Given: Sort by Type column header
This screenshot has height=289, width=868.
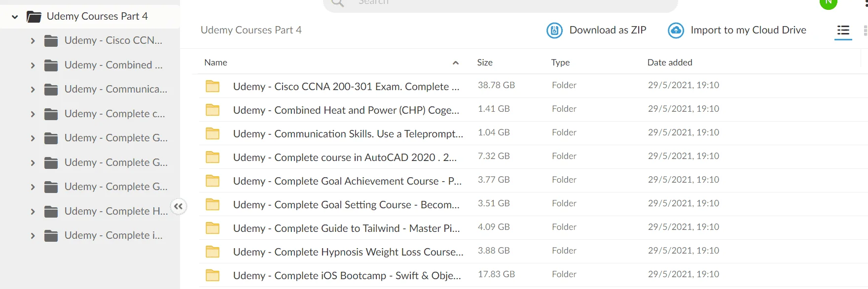Looking at the screenshot, I should click(x=560, y=63).
